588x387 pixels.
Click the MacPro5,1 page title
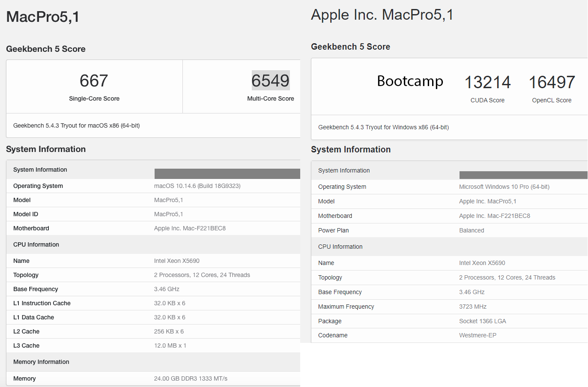[43, 17]
